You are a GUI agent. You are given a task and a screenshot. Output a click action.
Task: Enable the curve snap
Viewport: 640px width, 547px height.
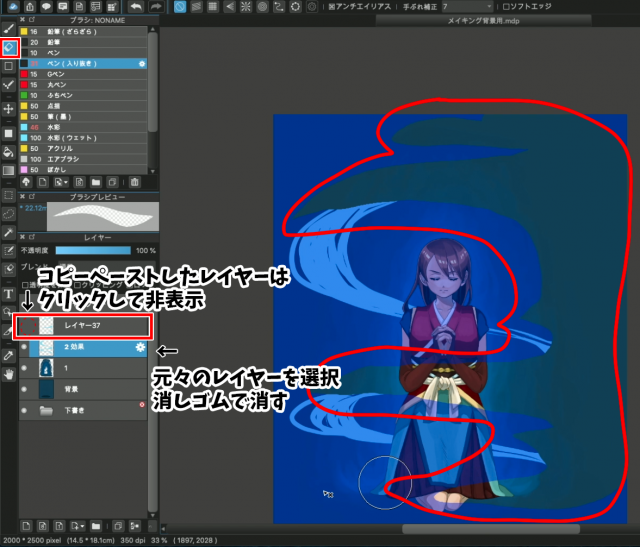point(279,7)
